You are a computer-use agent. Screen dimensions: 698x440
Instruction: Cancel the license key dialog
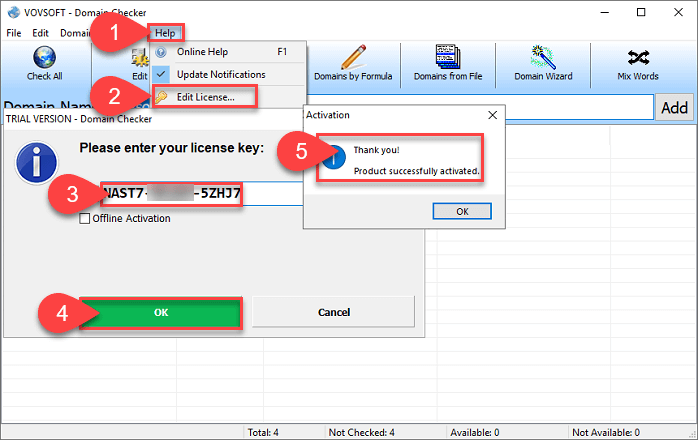pos(333,312)
